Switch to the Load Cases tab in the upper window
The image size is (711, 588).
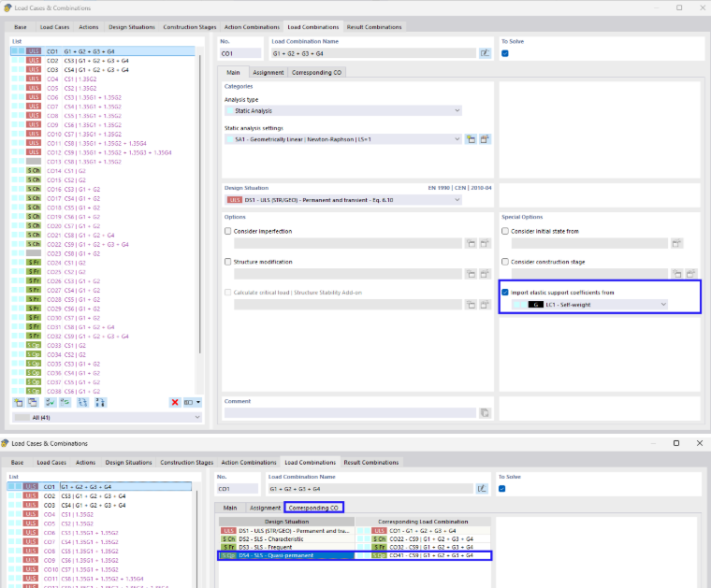pos(54,27)
